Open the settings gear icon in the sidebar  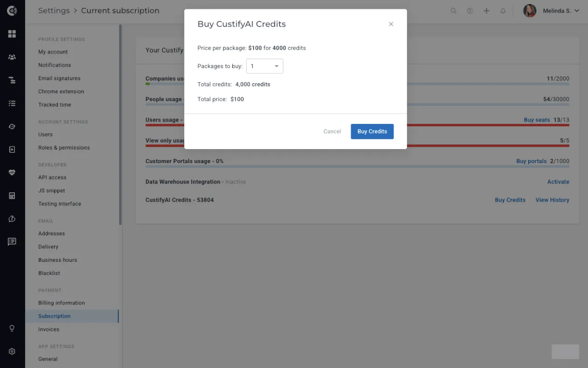[x=12, y=351]
